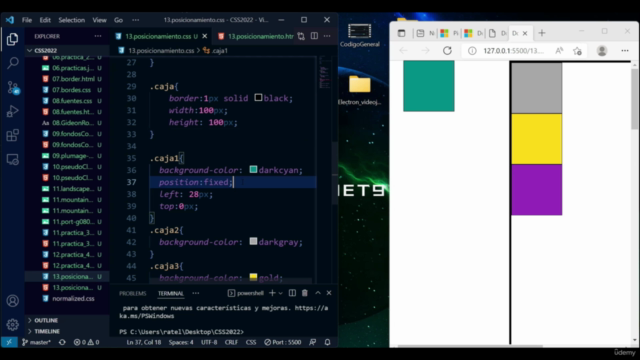
Task: Split the terminal
Action: 292,293
